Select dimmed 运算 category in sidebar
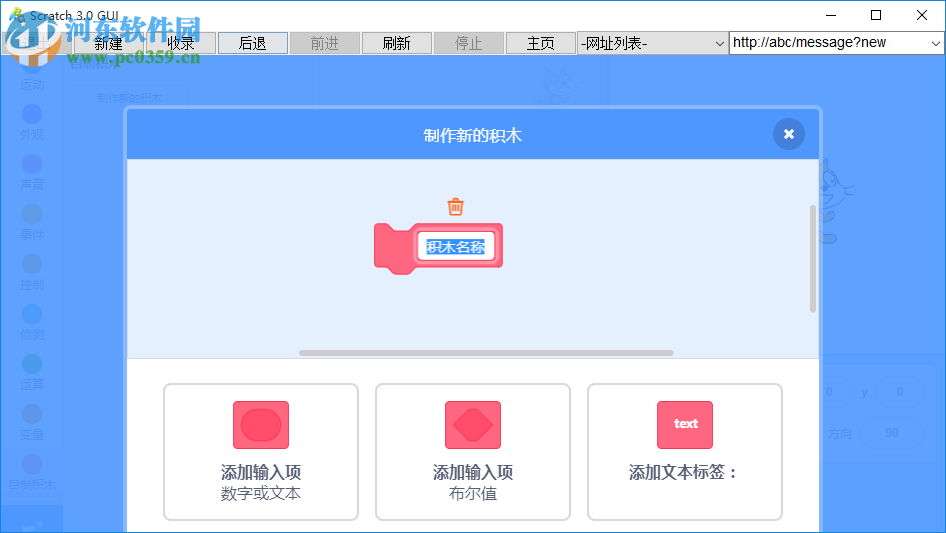946x533 pixels. (31, 372)
